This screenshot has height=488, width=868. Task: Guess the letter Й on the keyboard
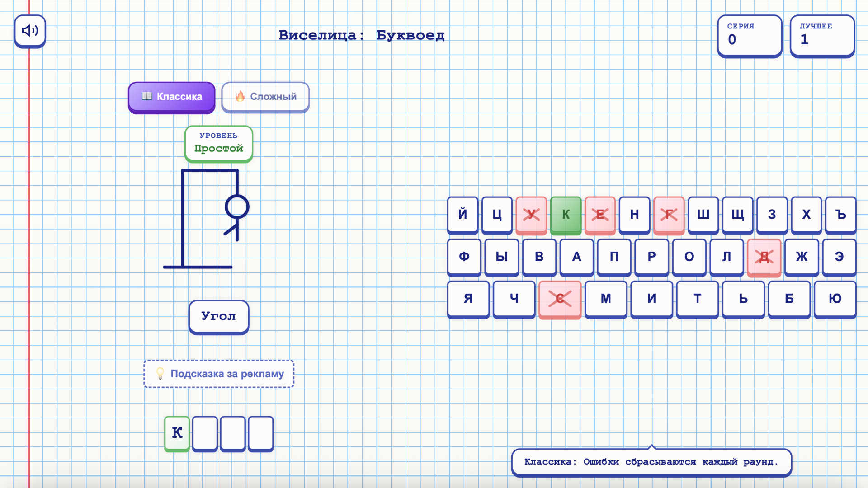[463, 215]
